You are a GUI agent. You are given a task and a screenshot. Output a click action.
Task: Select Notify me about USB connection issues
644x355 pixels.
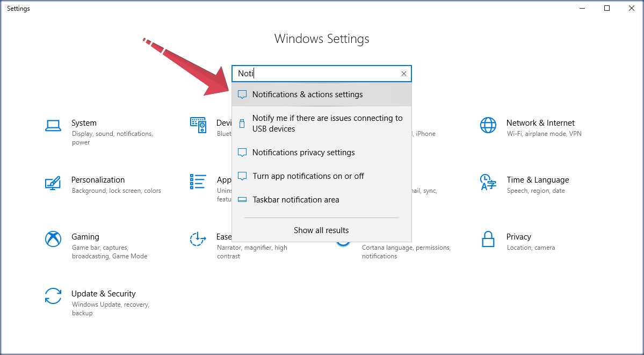[328, 123]
